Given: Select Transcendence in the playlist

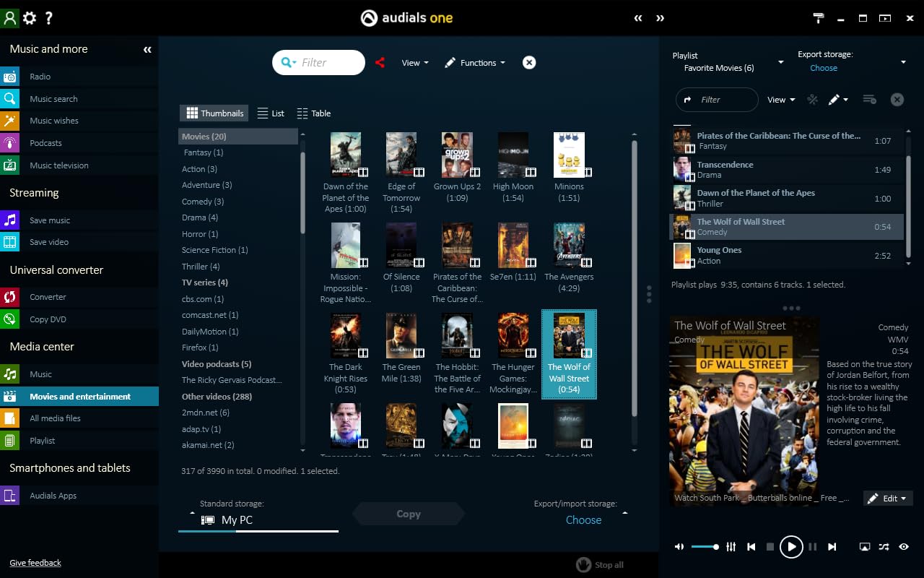Looking at the screenshot, I should coord(787,169).
